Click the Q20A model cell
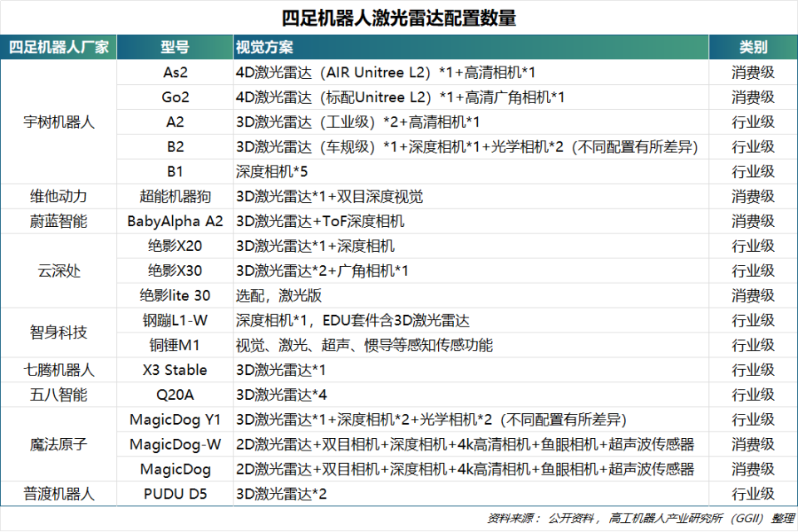The image size is (798, 532). coord(175,395)
